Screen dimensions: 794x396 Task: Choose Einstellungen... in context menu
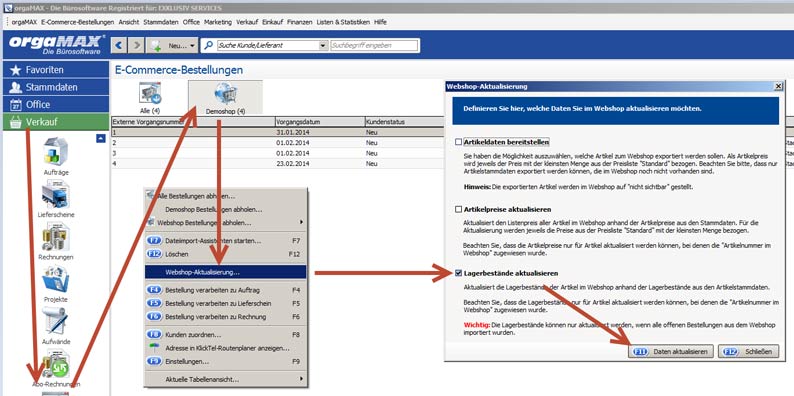click(226, 362)
